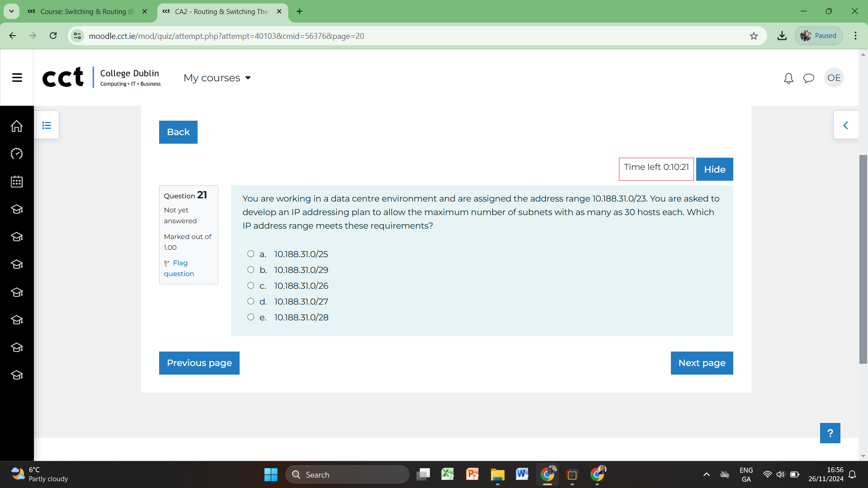
Task: Click the Windows taskbar Search box
Action: pos(347,474)
